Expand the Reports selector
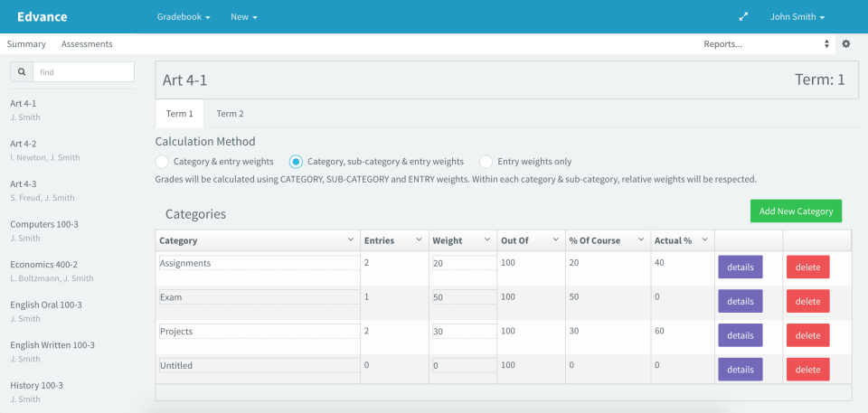Screen dimensions: 868x413 [766, 43]
